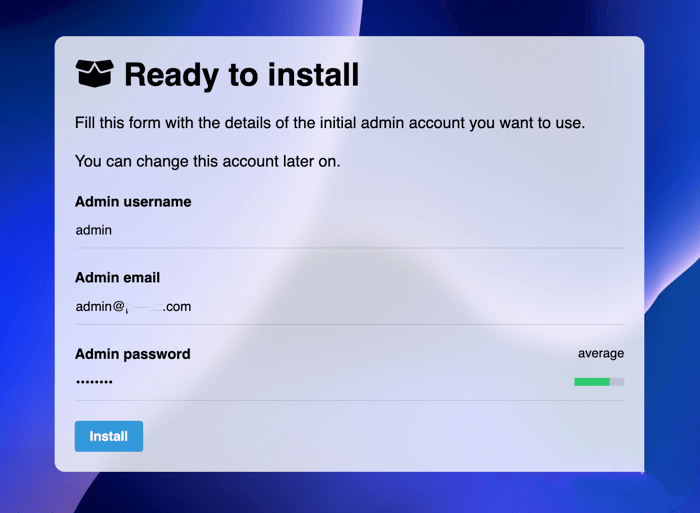Image resolution: width=700 pixels, height=513 pixels.
Task: Click the "average" password strength label
Action: coord(601,354)
